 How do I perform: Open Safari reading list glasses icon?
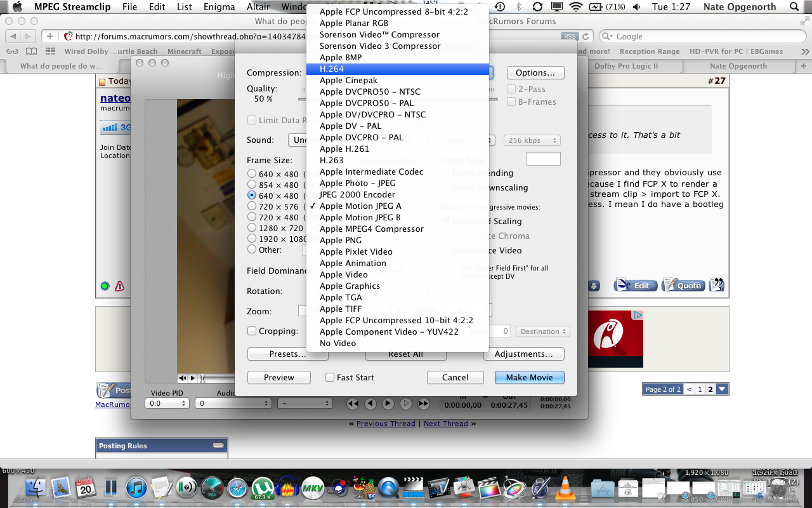click(12, 51)
